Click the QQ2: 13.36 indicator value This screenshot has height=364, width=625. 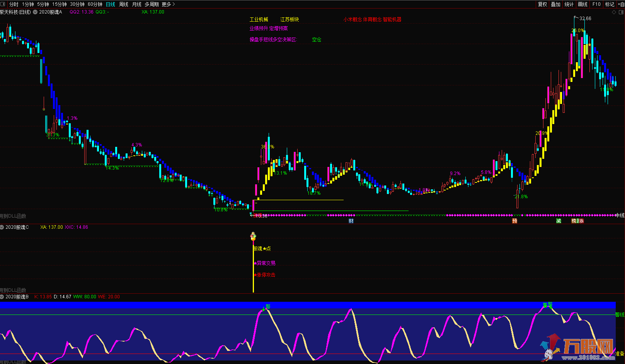[82, 12]
